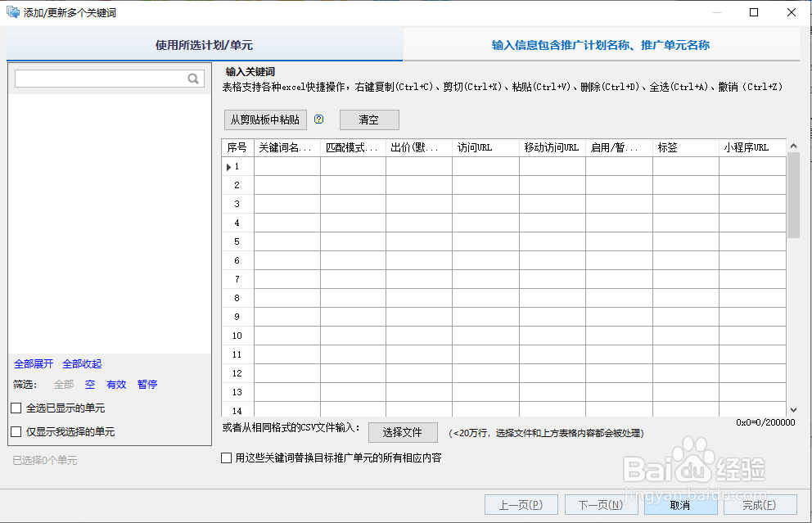This screenshot has height=523, width=812.
Task: Click the 从剪贴板中粘贴 button
Action: tap(265, 119)
